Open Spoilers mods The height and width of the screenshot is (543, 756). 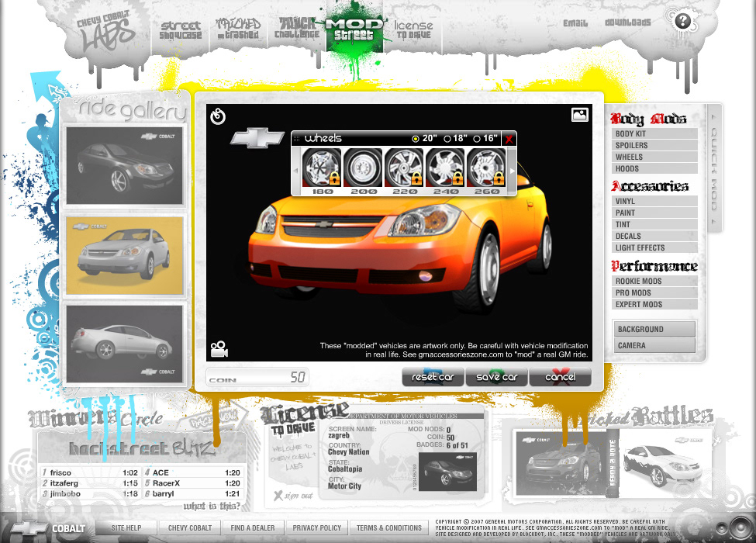tap(655, 145)
